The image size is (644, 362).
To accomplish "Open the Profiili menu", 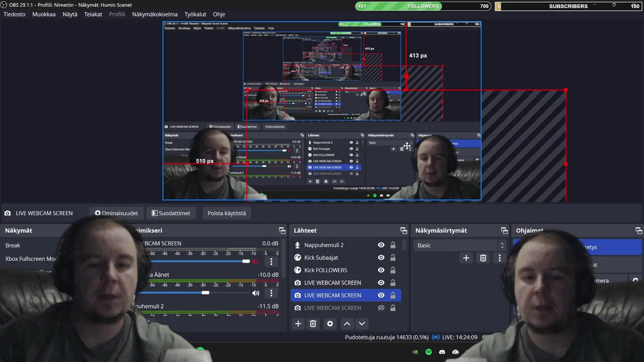I will coord(117,14).
